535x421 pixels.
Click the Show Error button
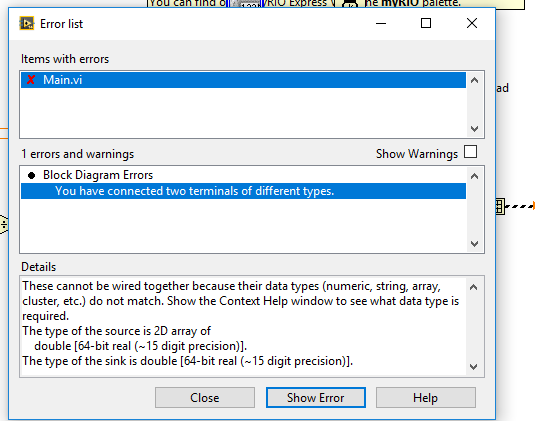[316, 397]
